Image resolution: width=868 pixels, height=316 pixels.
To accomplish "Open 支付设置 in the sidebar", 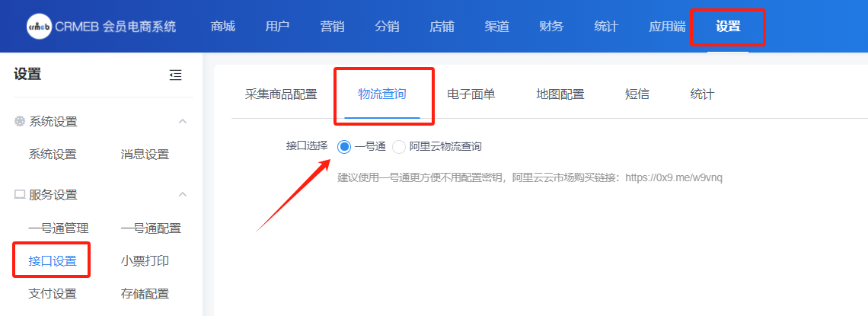I will (53, 294).
